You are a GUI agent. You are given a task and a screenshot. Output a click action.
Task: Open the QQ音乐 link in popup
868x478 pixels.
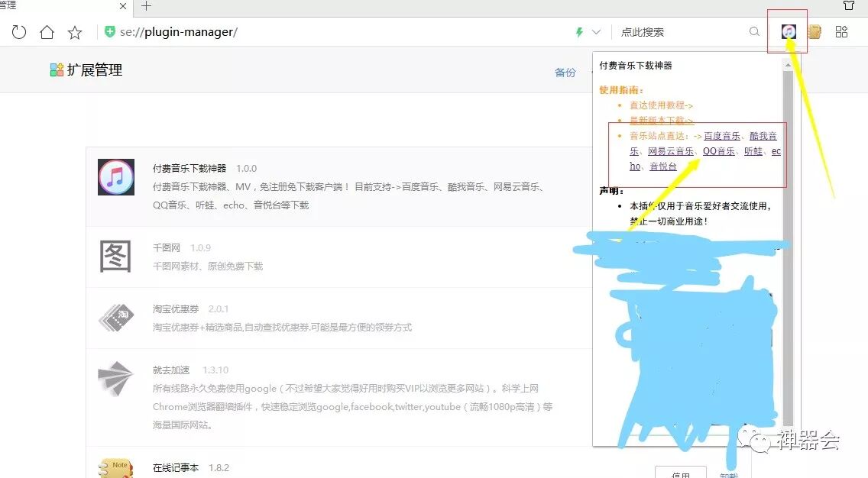[x=719, y=151]
